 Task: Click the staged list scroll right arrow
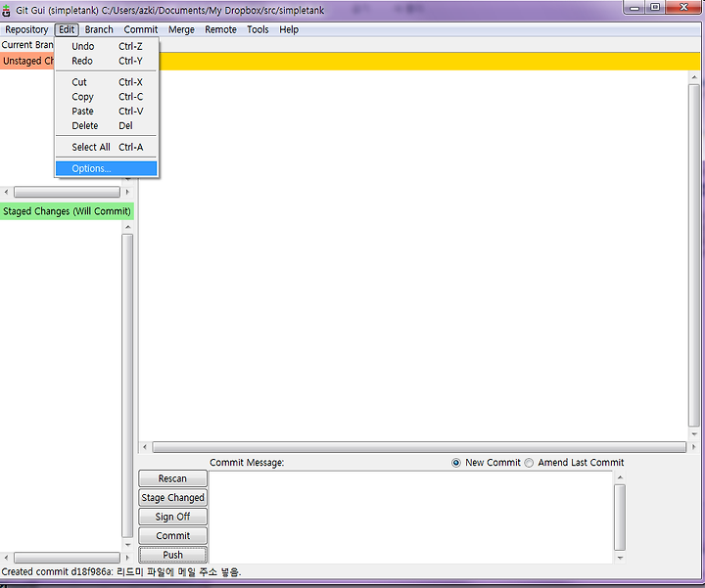[x=127, y=558]
